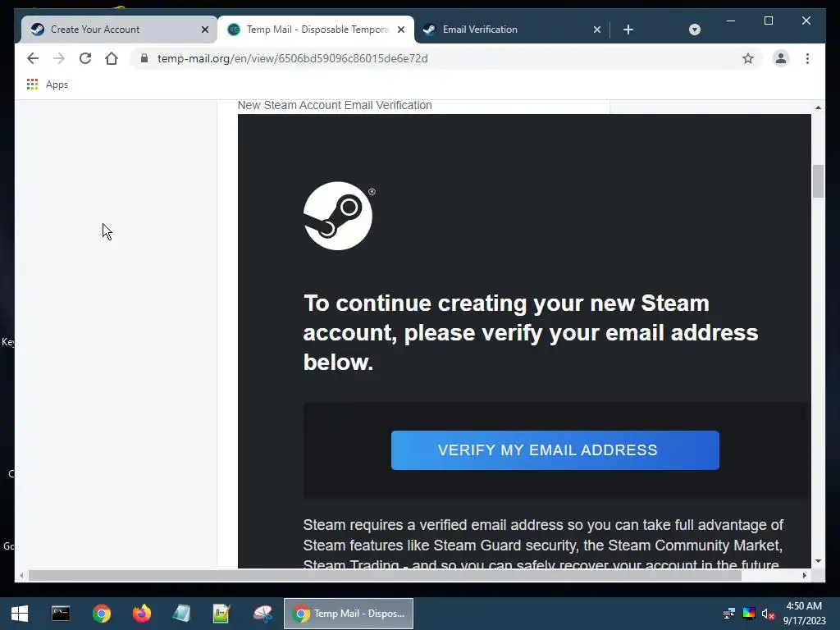Click the browser forward arrow
Screen dimensions: 840x630
click(x=59, y=58)
